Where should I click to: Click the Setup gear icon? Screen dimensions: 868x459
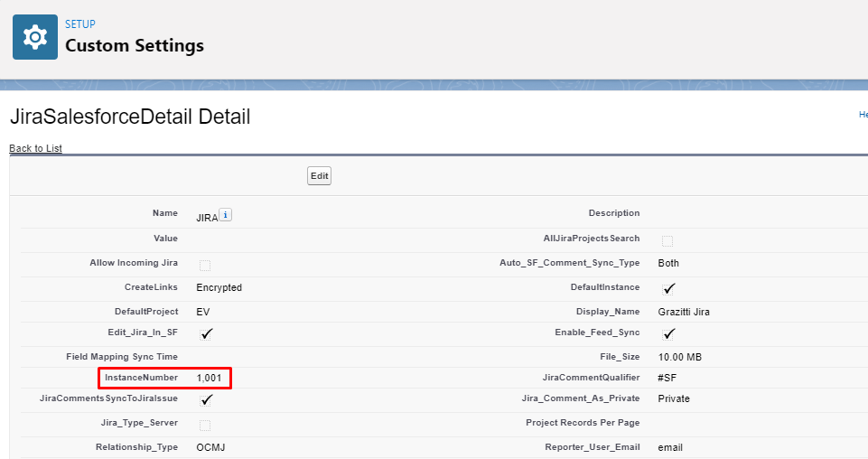pyautogui.click(x=35, y=37)
